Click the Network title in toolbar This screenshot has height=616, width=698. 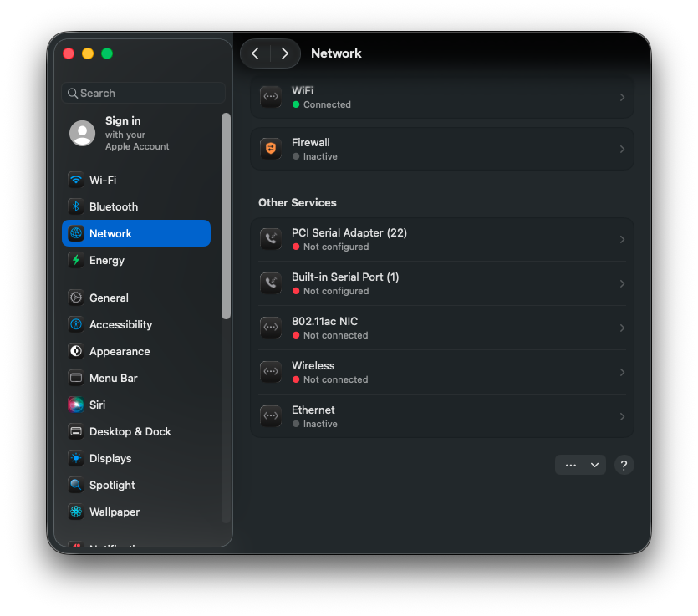[336, 53]
